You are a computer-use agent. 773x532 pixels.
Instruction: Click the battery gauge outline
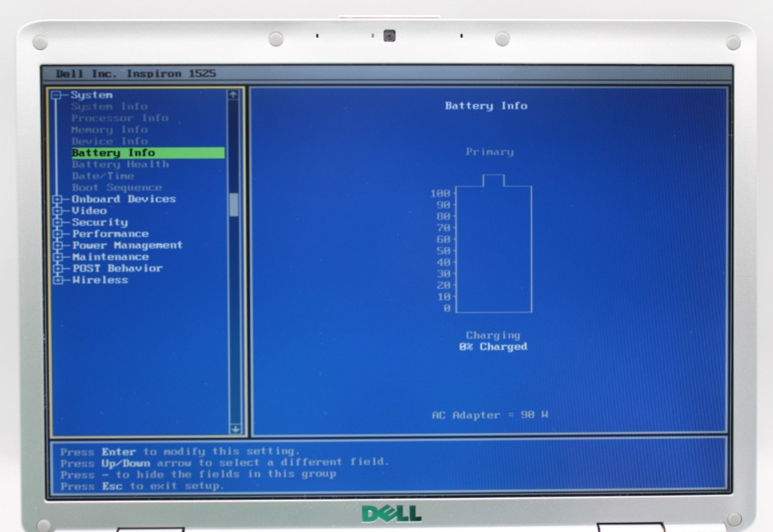click(x=494, y=244)
